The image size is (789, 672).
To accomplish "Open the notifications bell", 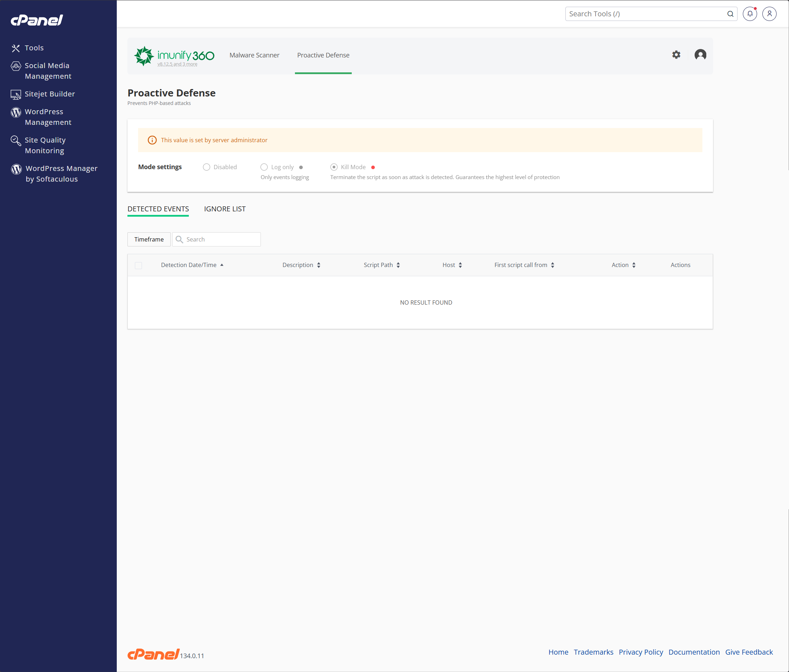I will click(x=750, y=14).
